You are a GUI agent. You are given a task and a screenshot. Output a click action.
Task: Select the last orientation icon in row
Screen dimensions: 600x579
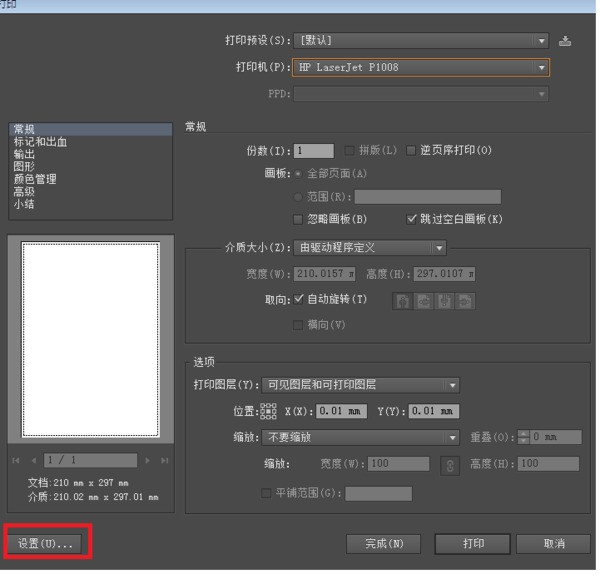[x=465, y=300]
